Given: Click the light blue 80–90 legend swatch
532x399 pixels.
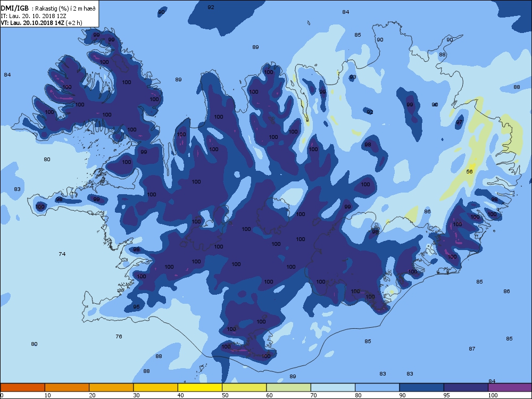Looking at the screenshot, I should pos(377,387).
